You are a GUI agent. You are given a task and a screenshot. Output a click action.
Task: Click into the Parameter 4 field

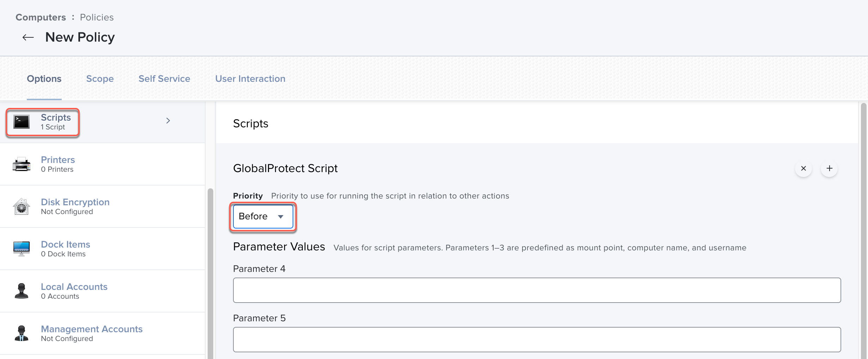click(x=537, y=290)
